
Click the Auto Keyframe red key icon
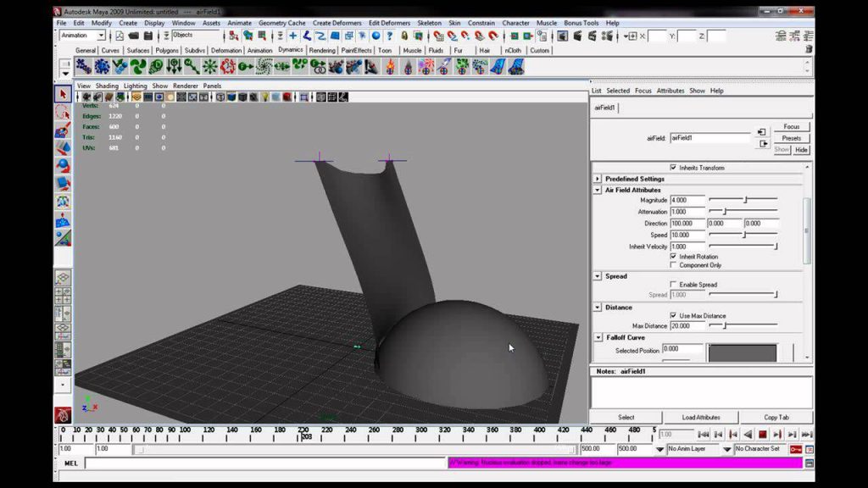pos(795,449)
